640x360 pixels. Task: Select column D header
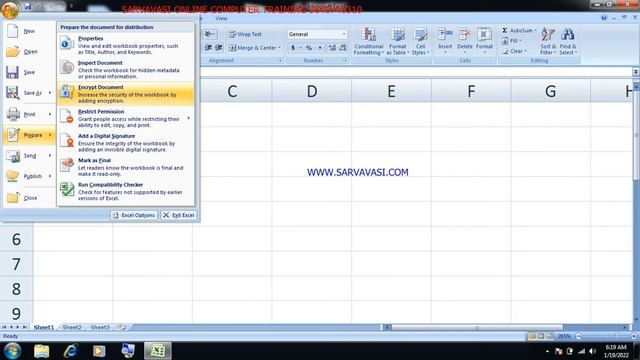click(311, 91)
